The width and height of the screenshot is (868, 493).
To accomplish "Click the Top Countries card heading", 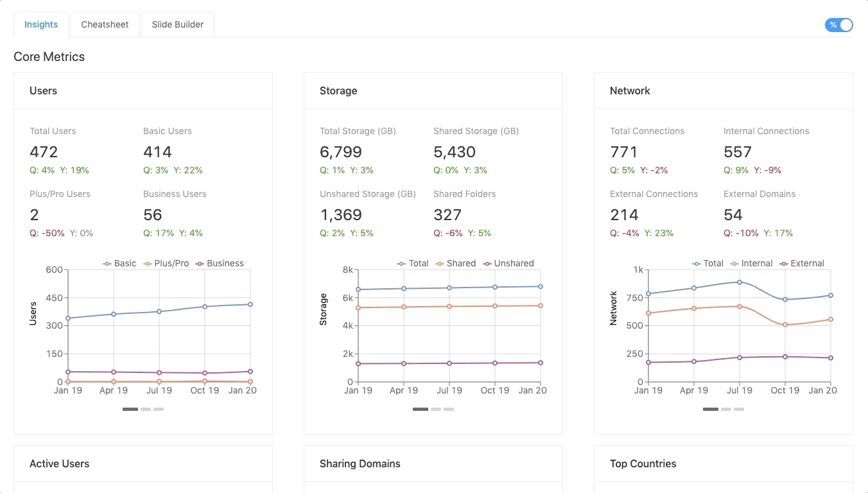I will click(643, 463).
